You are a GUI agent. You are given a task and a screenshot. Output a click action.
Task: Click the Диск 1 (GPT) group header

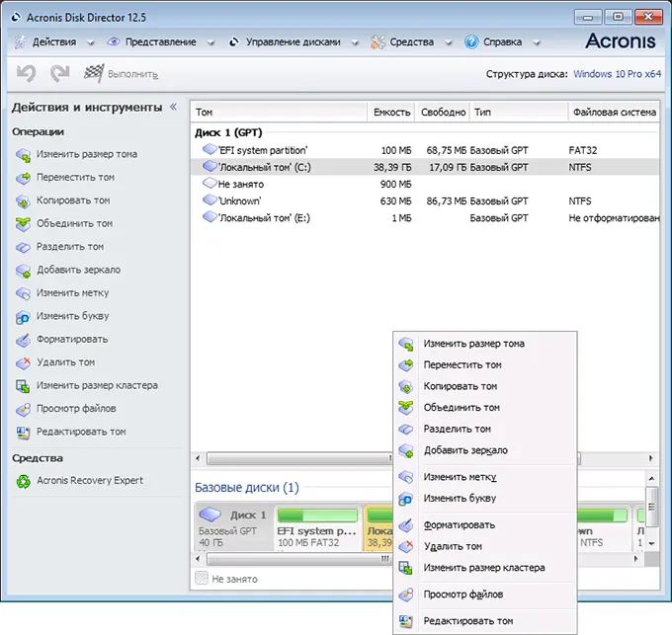pyautogui.click(x=228, y=132)
